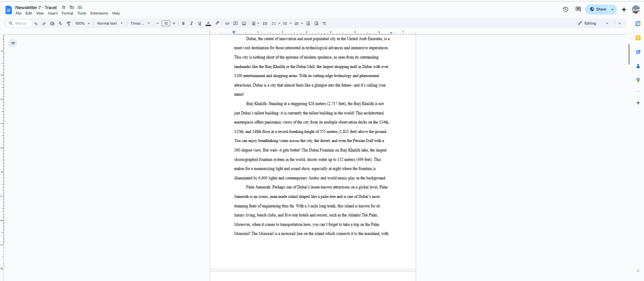The image size is (644, 281).
Task: Open the Editing mode dropdown
Action: point(593,24)
